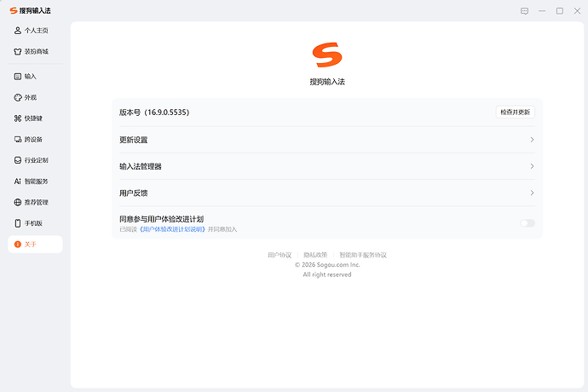Open the 推荐管理 sidebar tab

coord(35,202)
